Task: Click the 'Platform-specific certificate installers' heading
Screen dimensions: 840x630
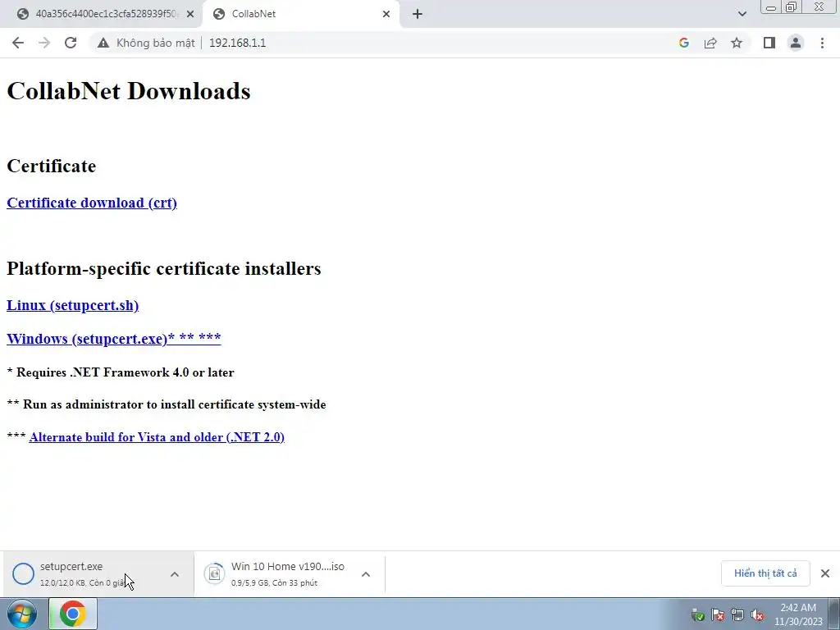Action: click(x=164, y=268)
